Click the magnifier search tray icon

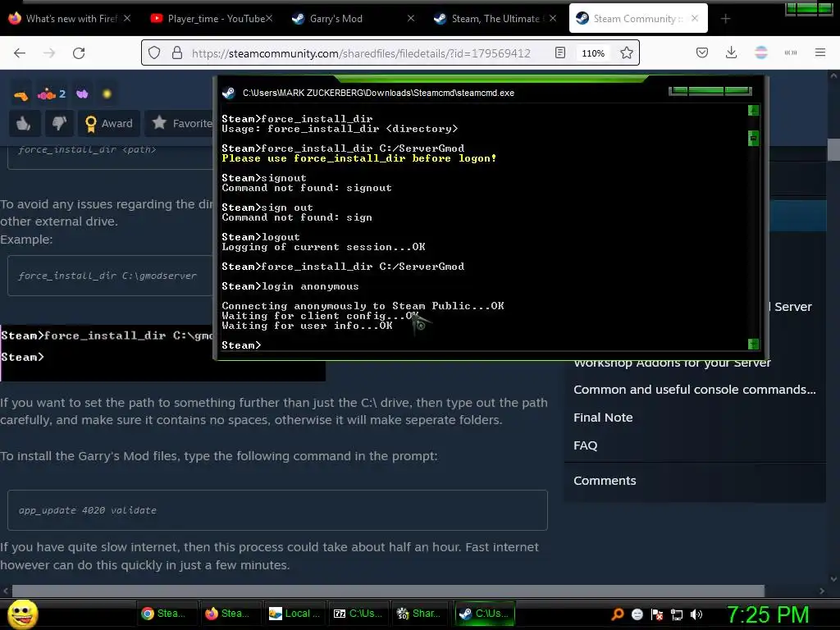[617, 614]
